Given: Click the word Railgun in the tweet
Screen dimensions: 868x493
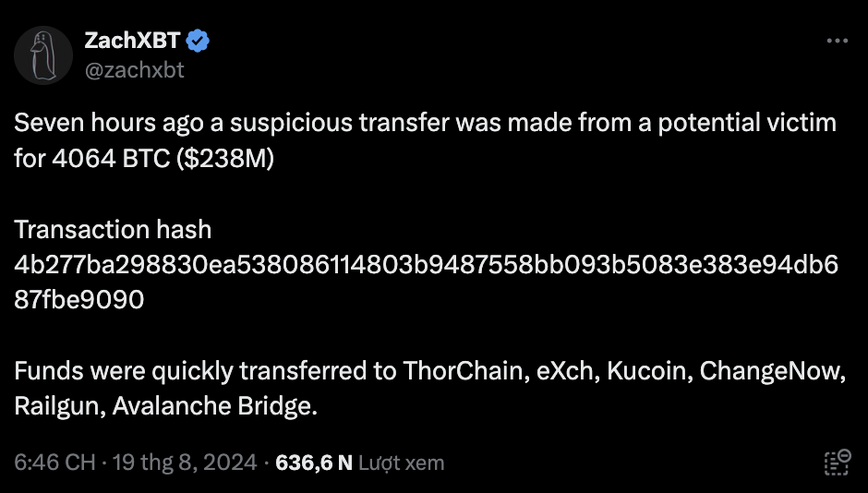Looking at the screenshot, I should click(56, 406).
